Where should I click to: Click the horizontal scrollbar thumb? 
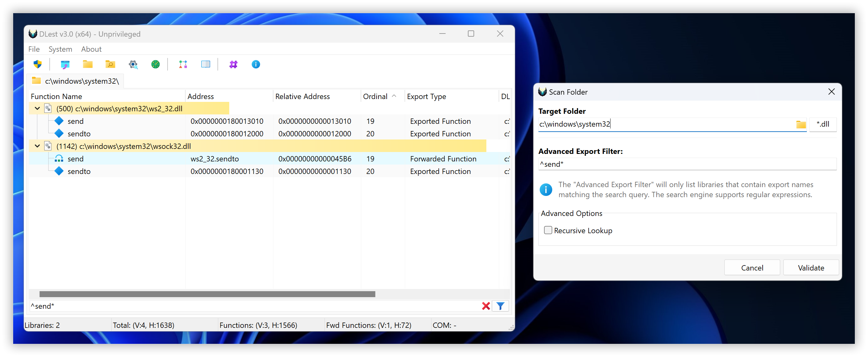(x=207, y=294)
